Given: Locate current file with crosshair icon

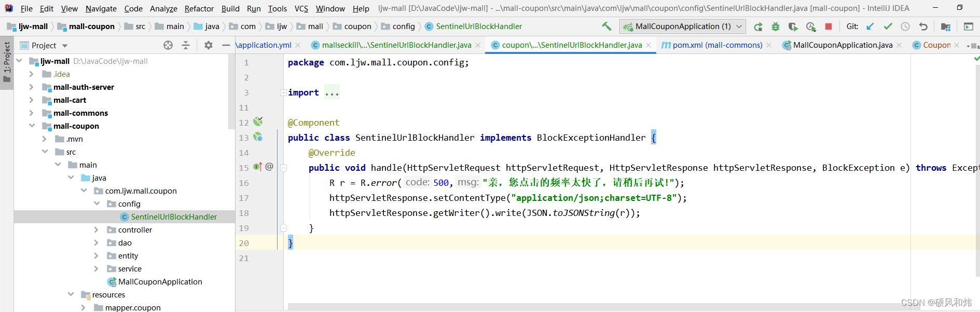Looking at the screenshot, I should click(168, 45).
